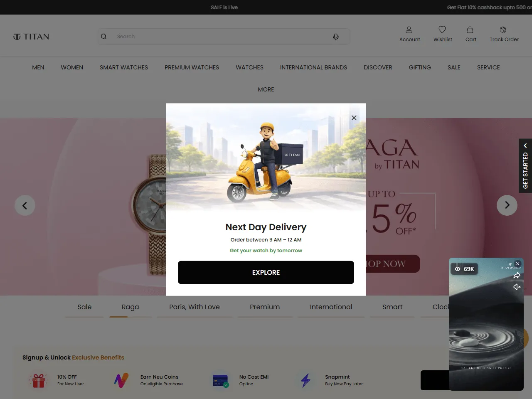Open the INTERNATIONAL BRANDS menu
Viewport: 532px width, 399px height.
(313, 67)
